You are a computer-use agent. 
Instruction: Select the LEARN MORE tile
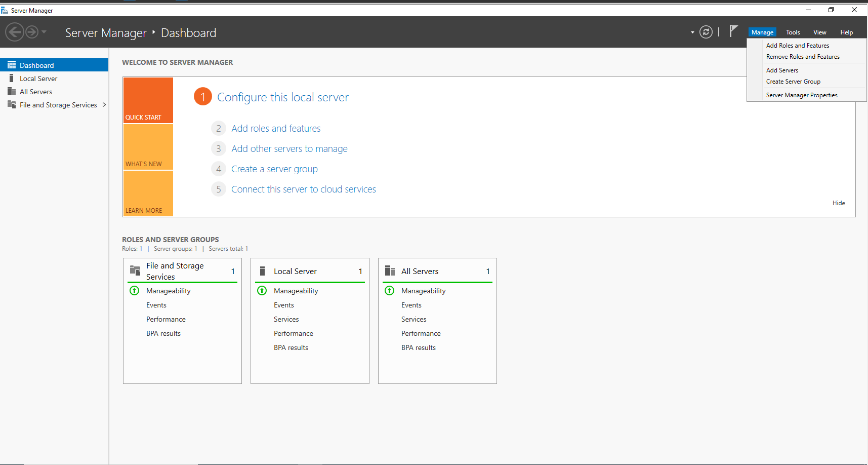(x=148, y=193)
